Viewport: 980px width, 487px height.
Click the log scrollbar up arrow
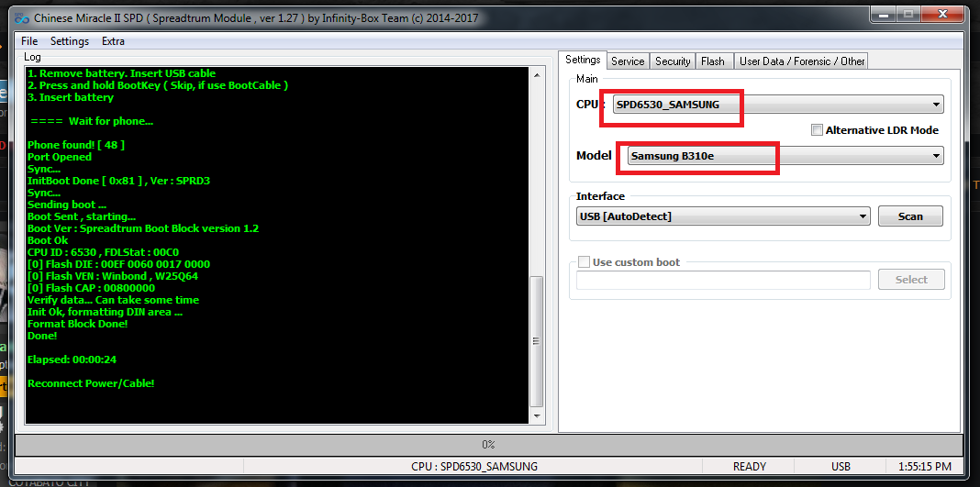coord(536,74)
